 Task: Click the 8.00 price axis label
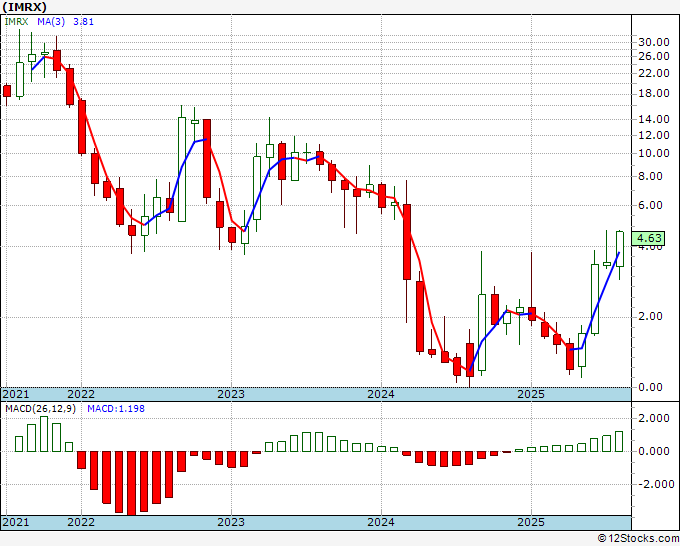coord(650,177)
